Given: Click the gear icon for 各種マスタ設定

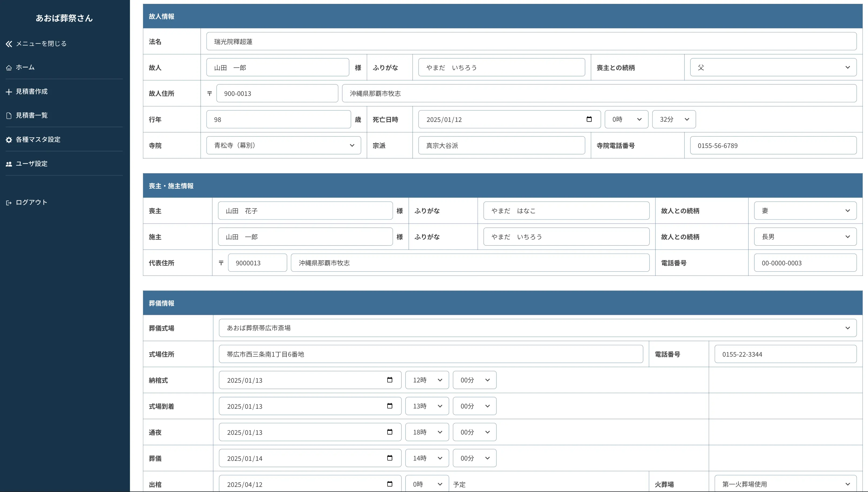Looking at the screenshot, I should [x=9, y=140].
